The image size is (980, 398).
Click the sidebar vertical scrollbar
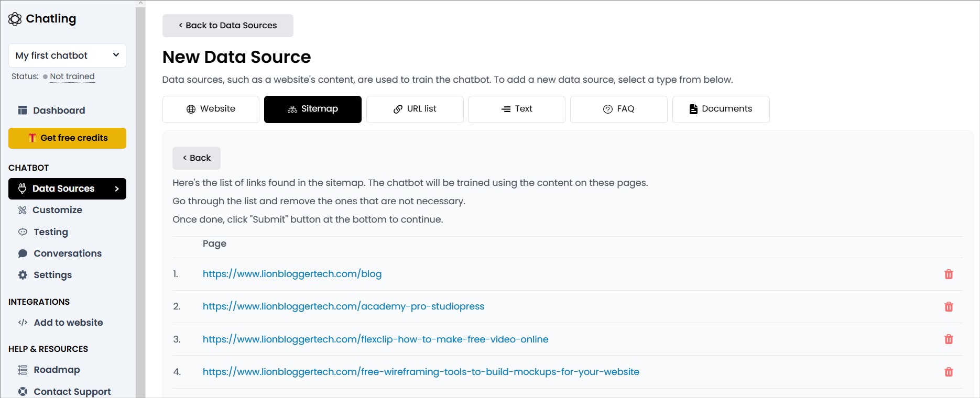(140, 199)
